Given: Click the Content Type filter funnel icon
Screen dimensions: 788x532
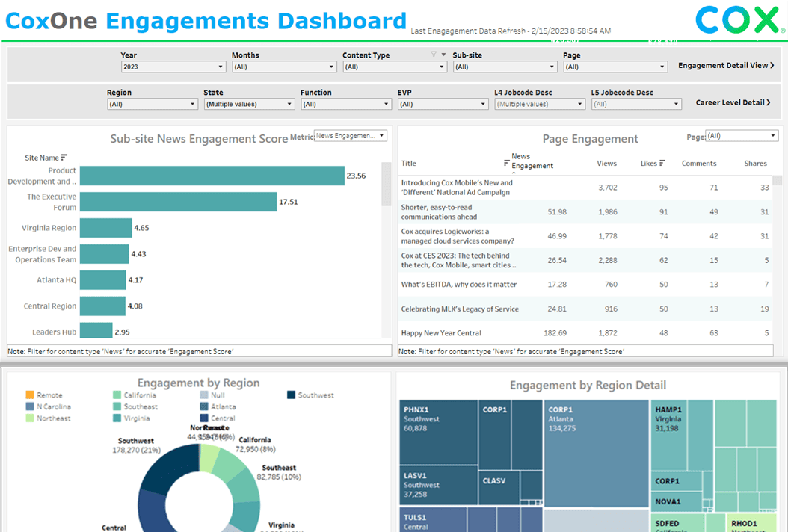Looking at the screenshot, I should 433,55.
